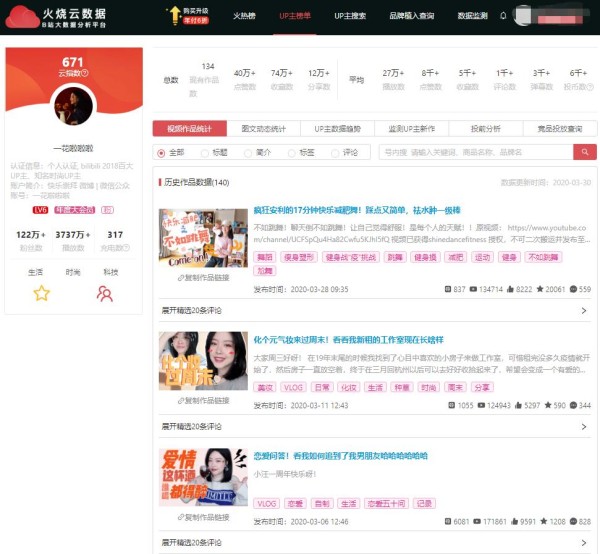Select the 评论 radio button
The image size is (600, 554).
pos(335,153)
